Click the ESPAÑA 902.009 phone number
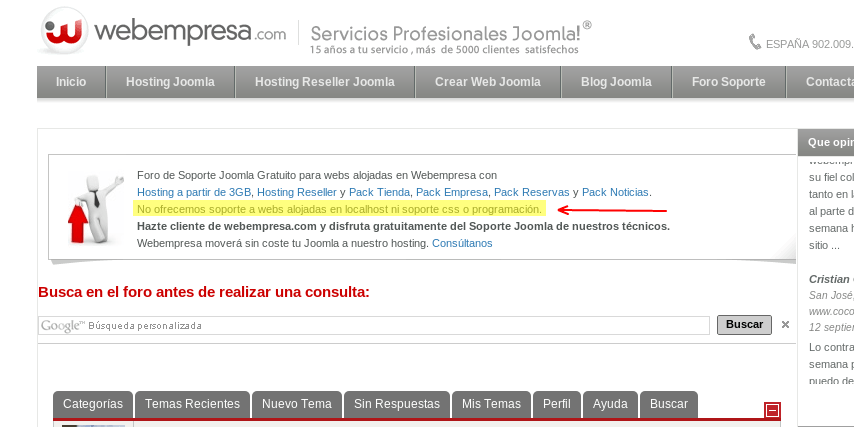 click(810, 45)
